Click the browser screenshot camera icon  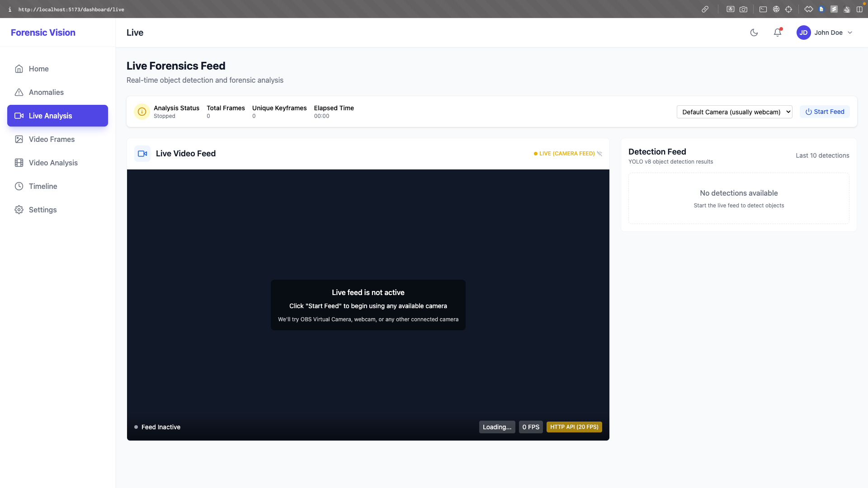[743, 9]
